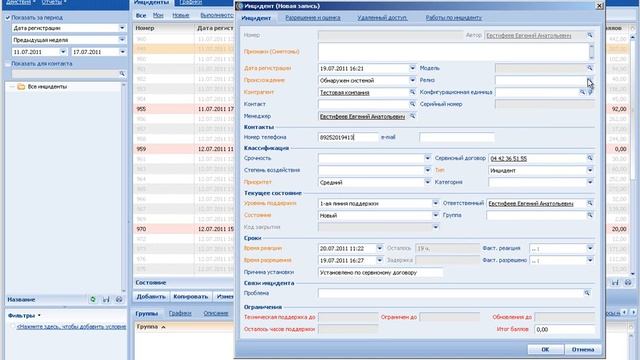Image resolution: width=640 pixels, height=360 pixels.
Task: Switch to Разрешение и оценка tab
Action: point(313,18)
